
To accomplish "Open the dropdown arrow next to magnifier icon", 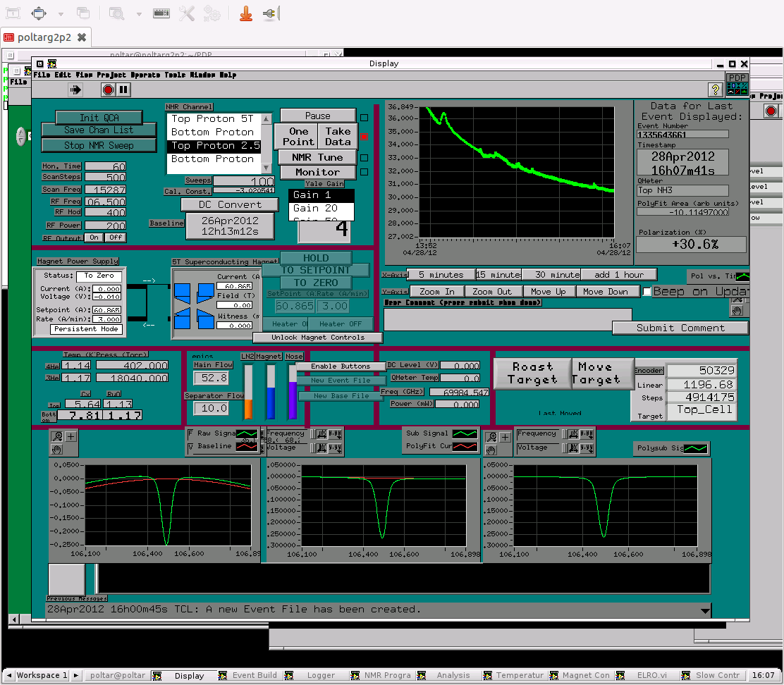I will point(138,14).
